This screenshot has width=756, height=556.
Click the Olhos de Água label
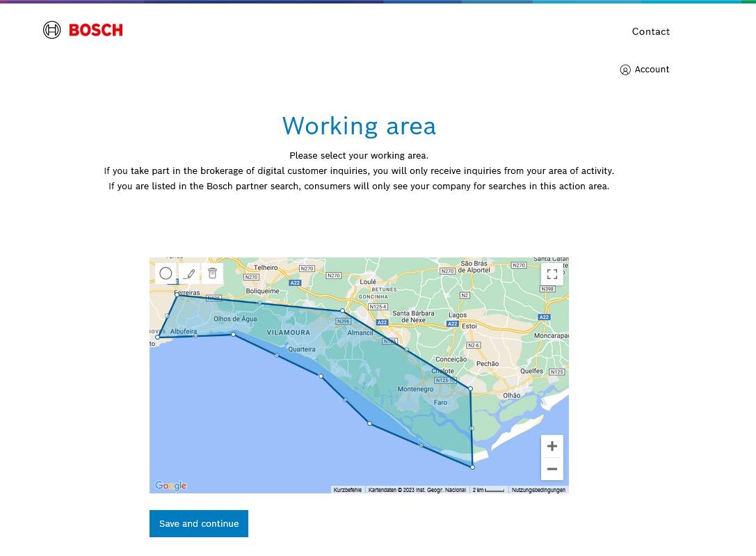[235, 319]
